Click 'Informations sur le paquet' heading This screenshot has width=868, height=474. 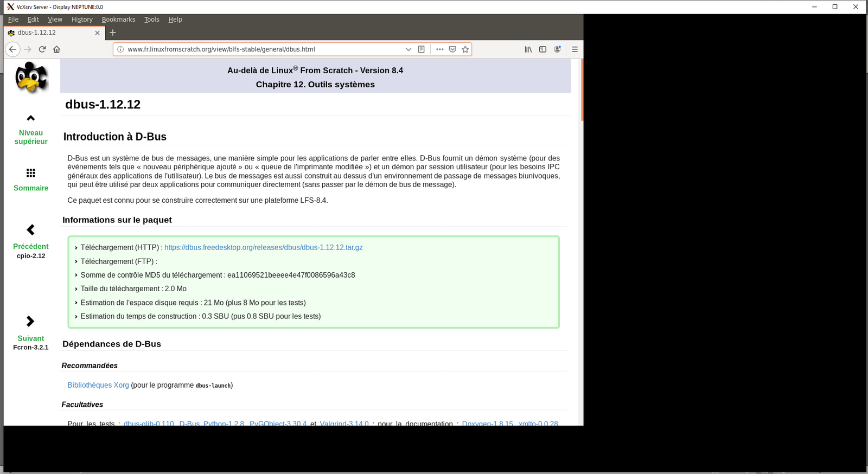[x=117, y=220]
